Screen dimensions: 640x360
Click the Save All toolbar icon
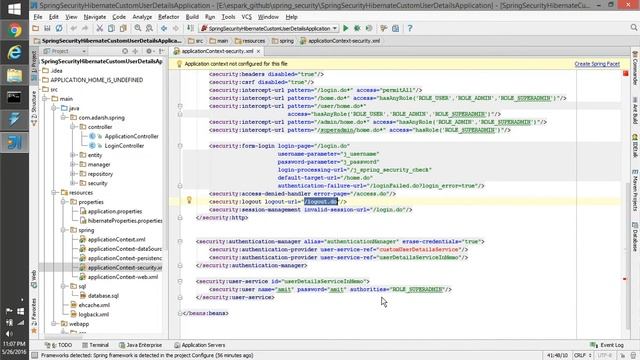[47, 28]
